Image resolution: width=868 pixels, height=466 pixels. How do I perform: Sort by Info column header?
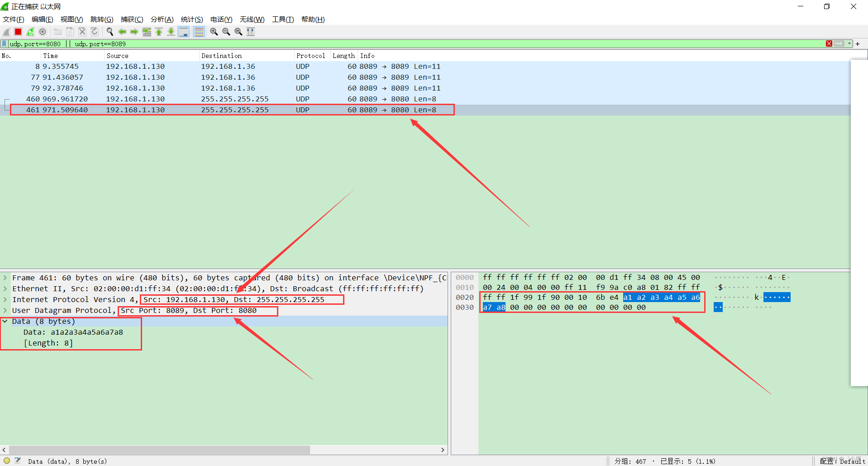604,56
